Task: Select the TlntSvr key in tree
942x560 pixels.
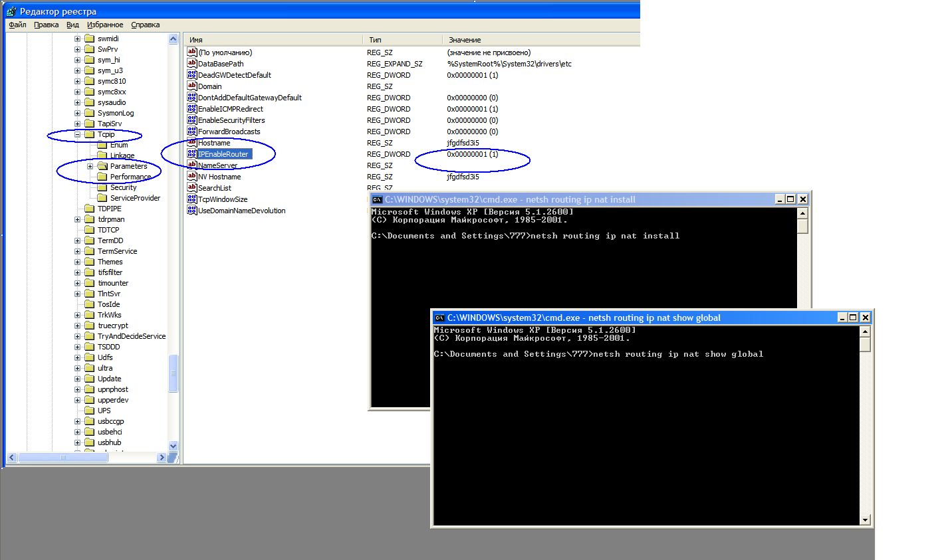Action: (109, 294)
